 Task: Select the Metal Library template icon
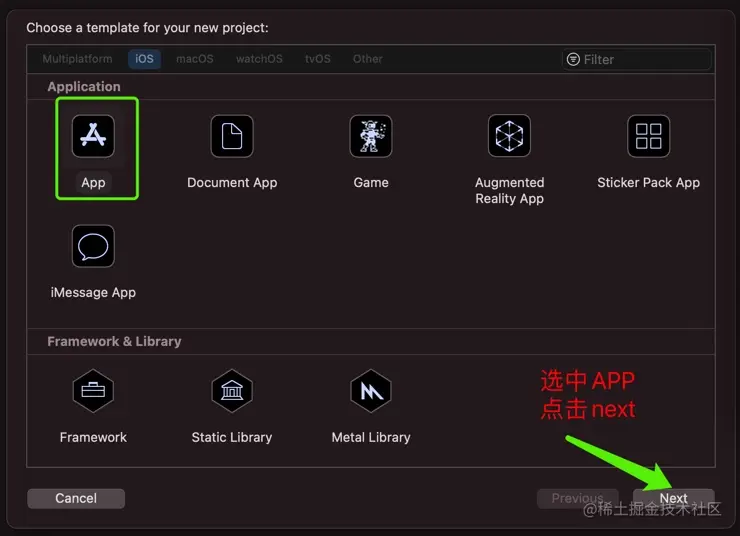pos(371,391)
